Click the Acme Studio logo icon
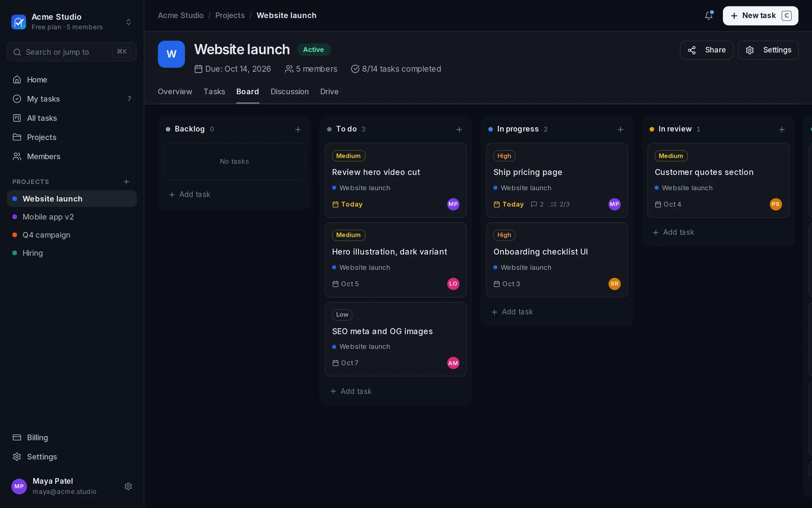 [x=18, y=22]
